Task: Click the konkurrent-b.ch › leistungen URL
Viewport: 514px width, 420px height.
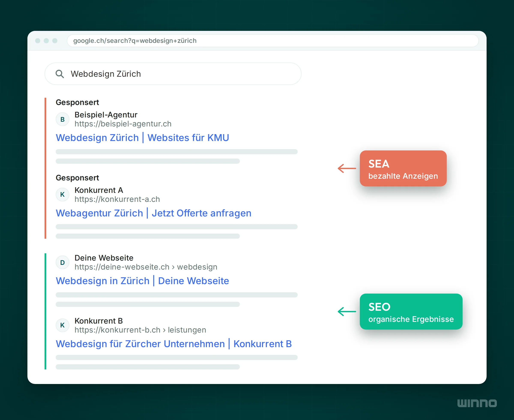Action: point(140,330)
